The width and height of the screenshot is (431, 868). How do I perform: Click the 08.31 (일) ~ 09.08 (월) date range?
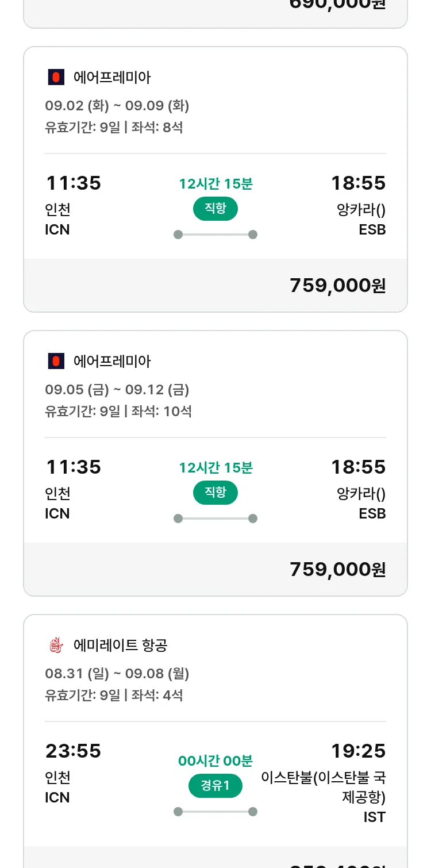coord(117,674)
